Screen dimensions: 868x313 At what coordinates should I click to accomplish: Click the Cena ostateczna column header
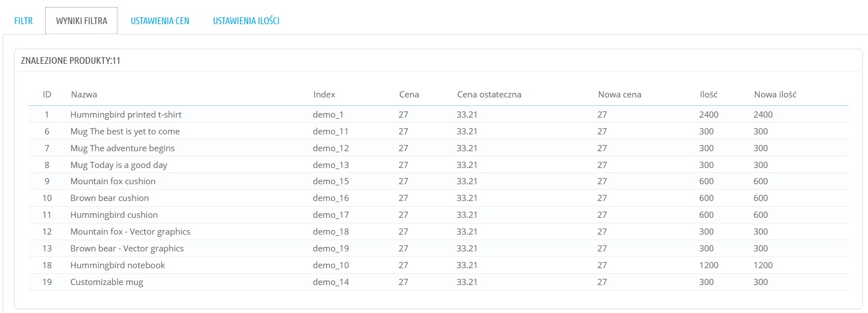click(x=489, y=95)
